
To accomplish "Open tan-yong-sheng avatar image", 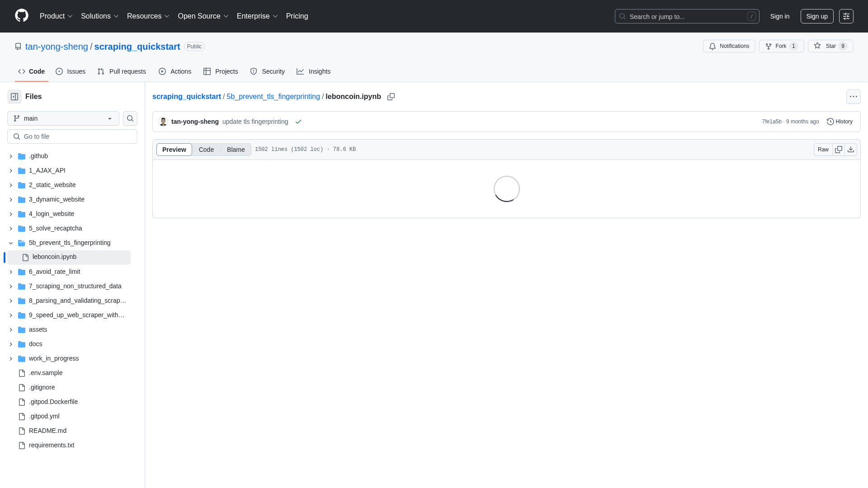I will tap(163, 122).
